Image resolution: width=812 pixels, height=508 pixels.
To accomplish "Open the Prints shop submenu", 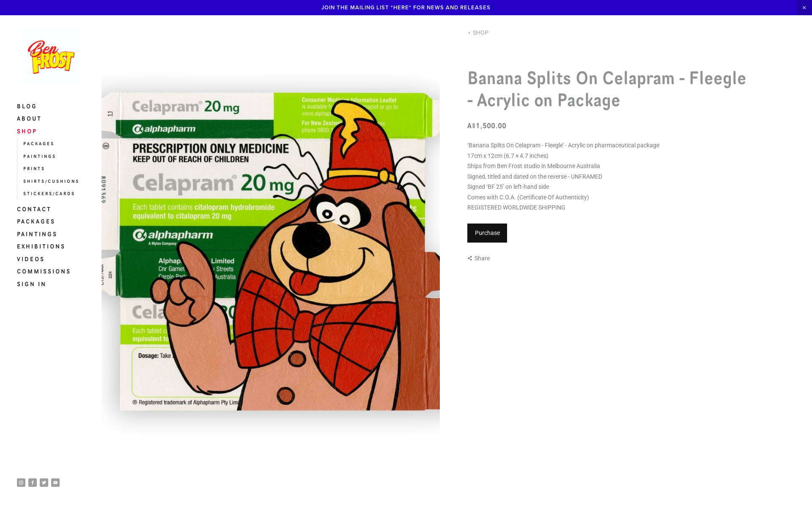I will tap(34, 169).
